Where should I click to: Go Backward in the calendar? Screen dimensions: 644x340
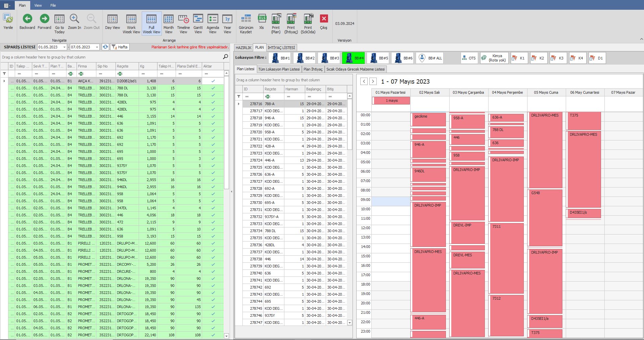coord(27,22)
